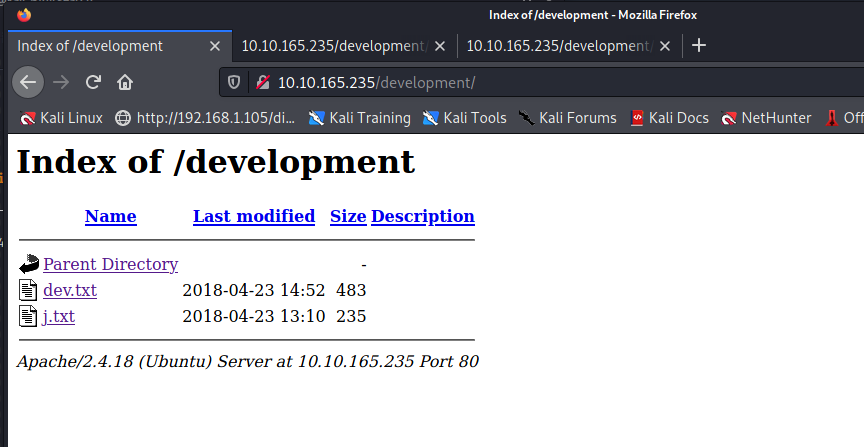Go to Parent Directory link
The height and width of the screenshot is (447, 864).
(x=110, y=264)
